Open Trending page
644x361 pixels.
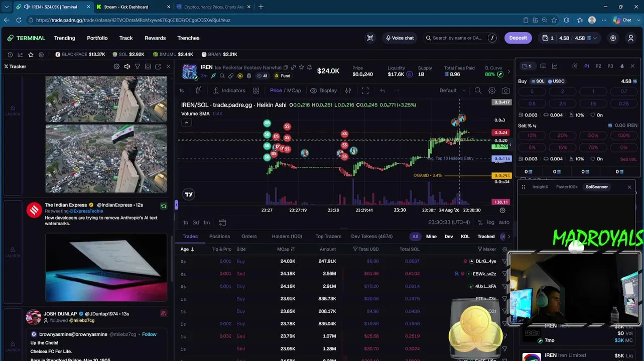tap(65, 38)
